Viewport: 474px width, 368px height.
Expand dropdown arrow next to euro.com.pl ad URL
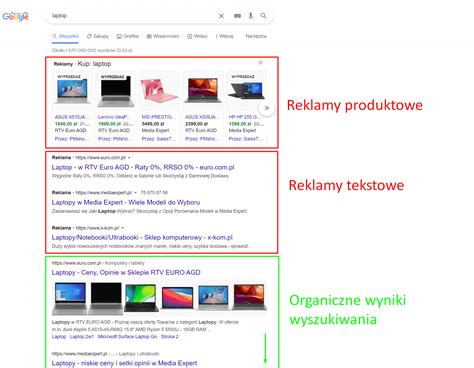tap(129, 158)
